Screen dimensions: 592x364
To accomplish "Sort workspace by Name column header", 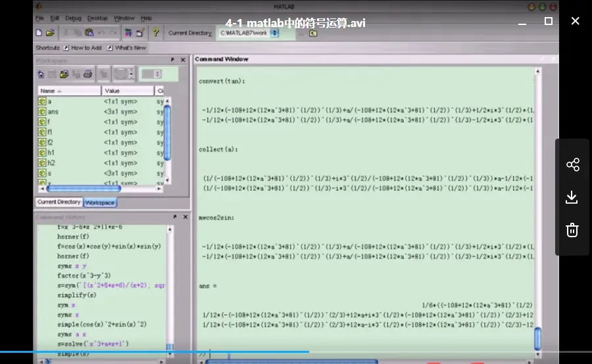I will (x=70, y=91).
